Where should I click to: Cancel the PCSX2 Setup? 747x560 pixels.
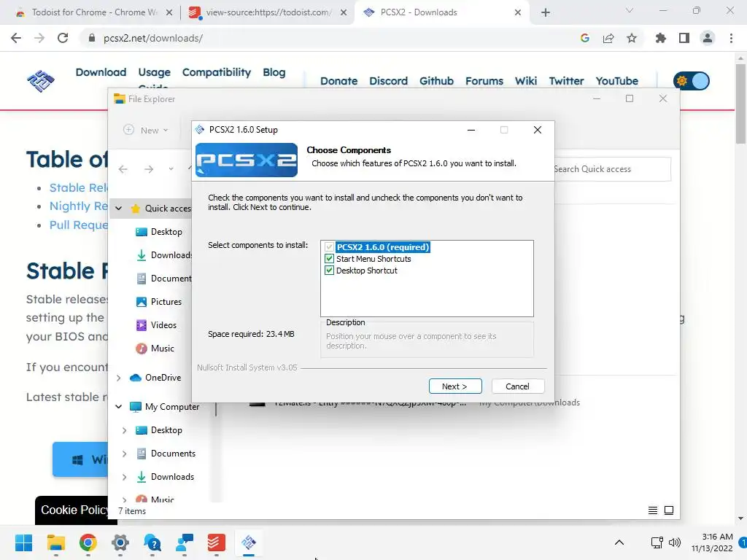[x=517, y=386]
